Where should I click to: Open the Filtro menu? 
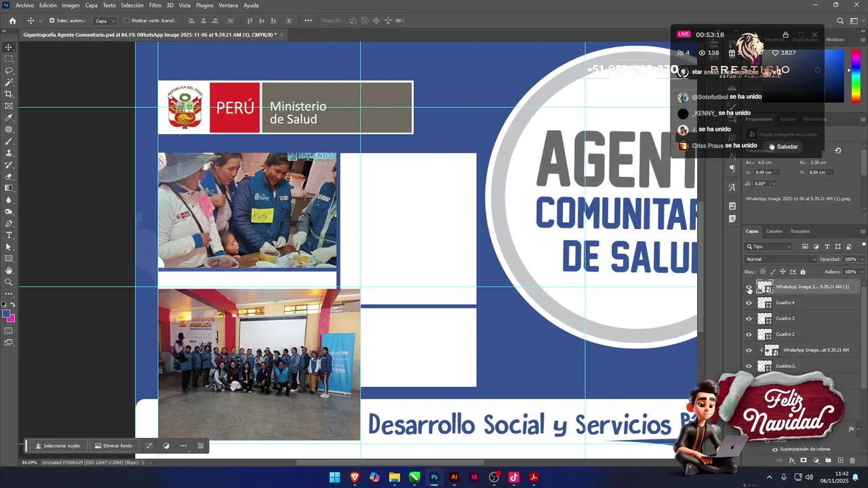[x=155, y=5]
